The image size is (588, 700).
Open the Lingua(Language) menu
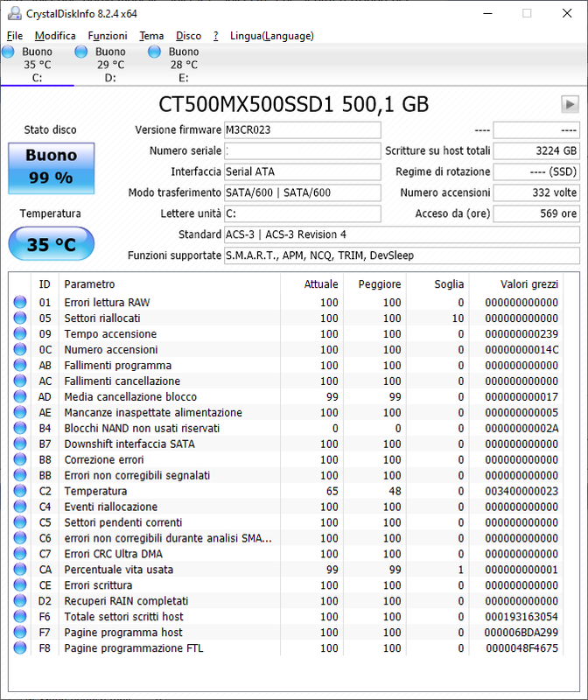pos(272,36)
